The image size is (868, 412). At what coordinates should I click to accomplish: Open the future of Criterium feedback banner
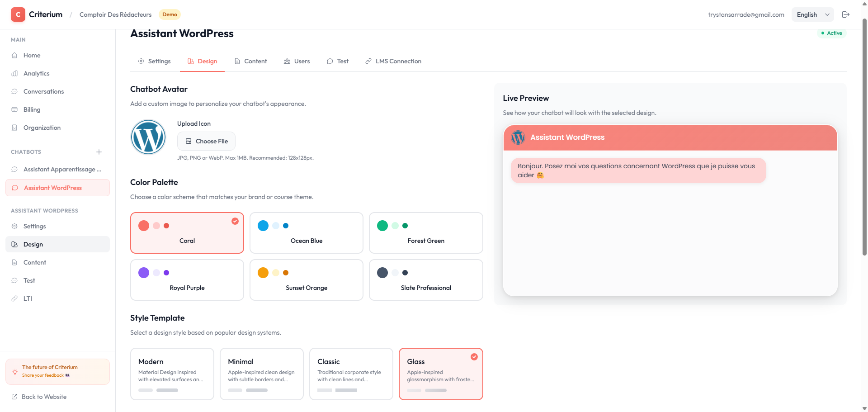57,371
